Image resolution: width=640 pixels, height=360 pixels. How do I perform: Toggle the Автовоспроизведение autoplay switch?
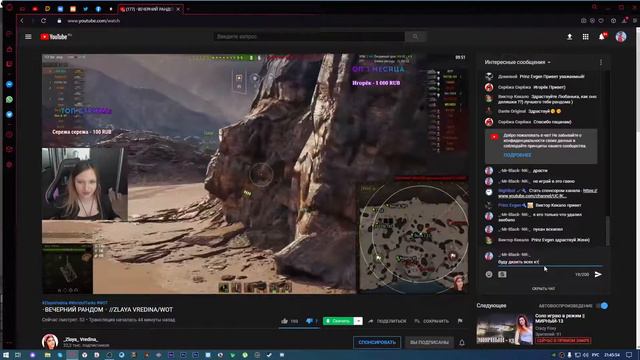pos(602,306)
